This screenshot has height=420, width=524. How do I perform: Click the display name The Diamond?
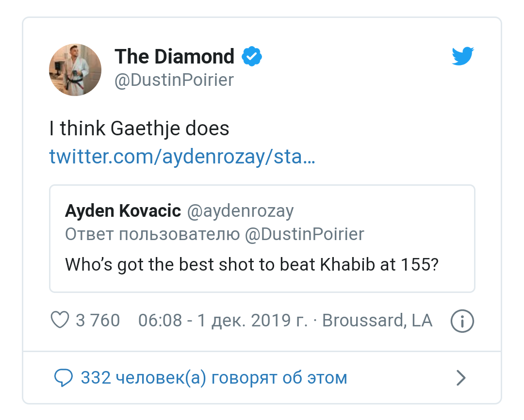click(x=174, y=56)
